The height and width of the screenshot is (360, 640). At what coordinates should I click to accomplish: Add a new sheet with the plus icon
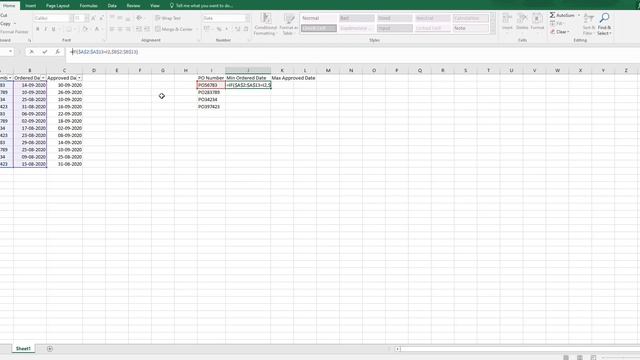(50, 349)
